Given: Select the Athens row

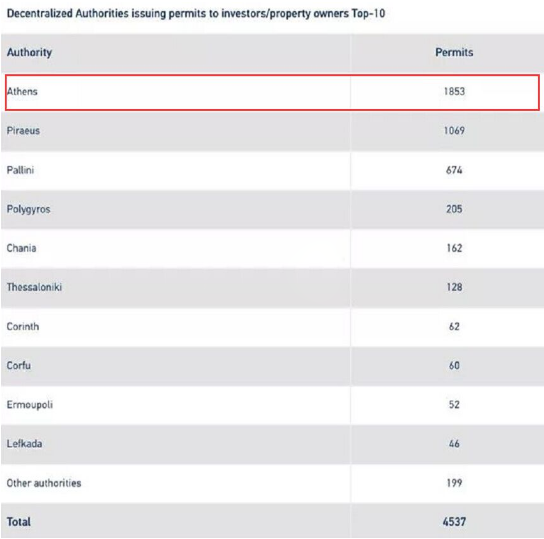Looking at the screenshot, I should pyautogui.click(x=272, y=92).
